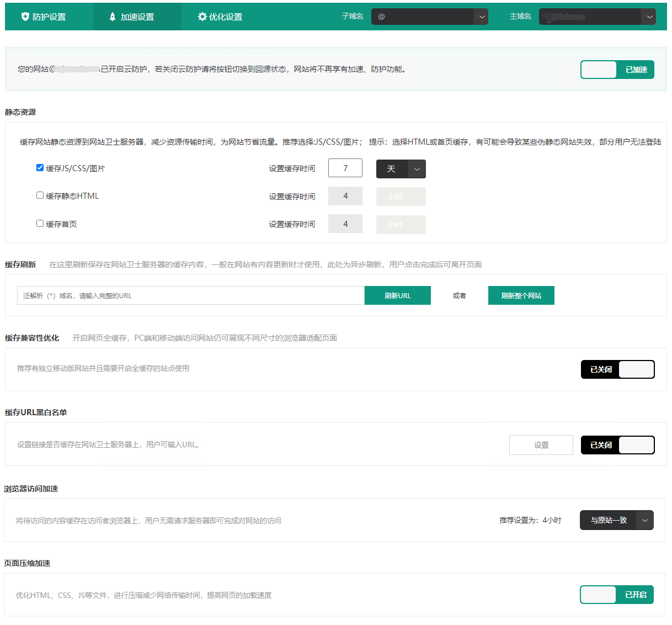672x625 pixels.
Task: Click the cache time field showing 7
Action: tap(345, 168)
